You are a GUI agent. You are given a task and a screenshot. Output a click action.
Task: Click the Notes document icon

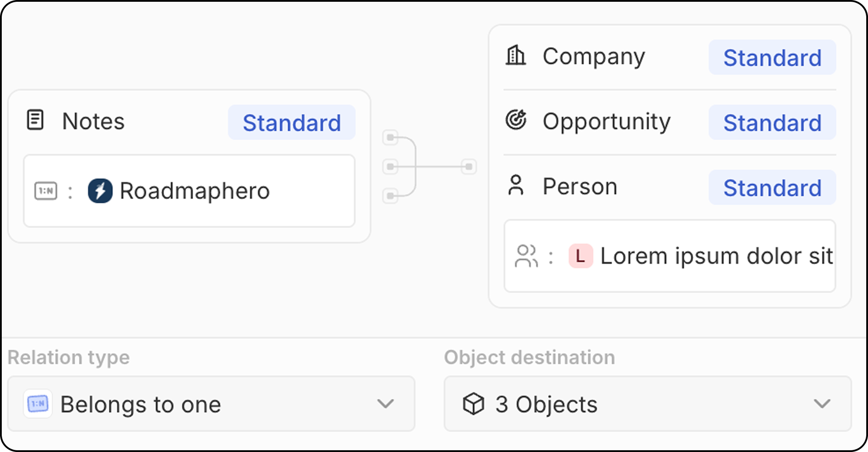tap(35, 120)
